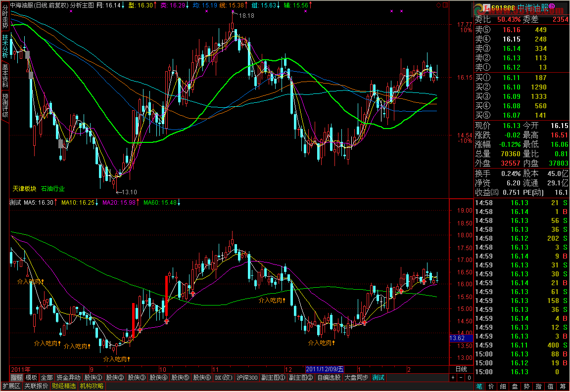The height and width of the screenshot is (392, 570).
Task: Click the diamond icon above the chart
Action: point(438,5)
